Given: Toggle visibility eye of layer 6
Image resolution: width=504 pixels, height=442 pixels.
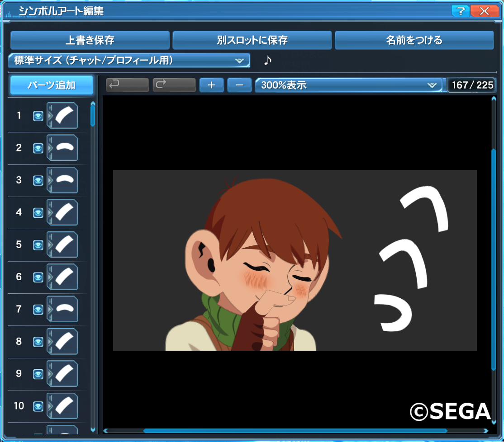Looking at the screenshot, I should point(38,277).
